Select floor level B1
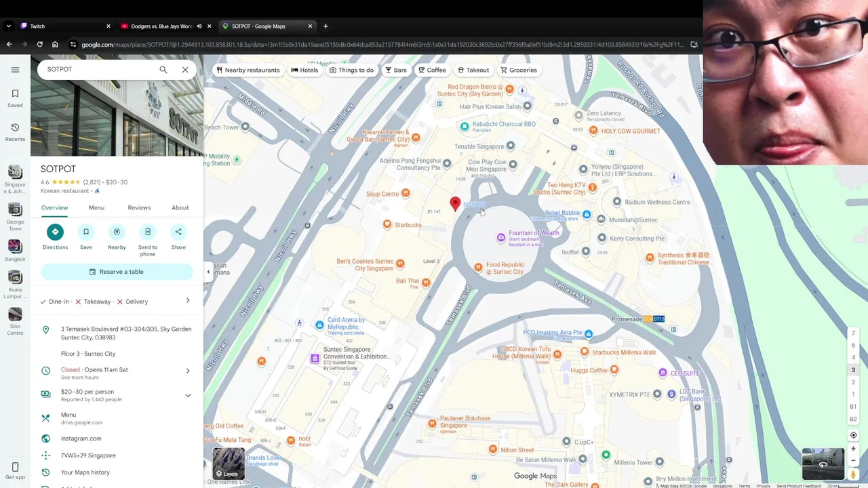 pyautogui.click(x=853, y=407)
